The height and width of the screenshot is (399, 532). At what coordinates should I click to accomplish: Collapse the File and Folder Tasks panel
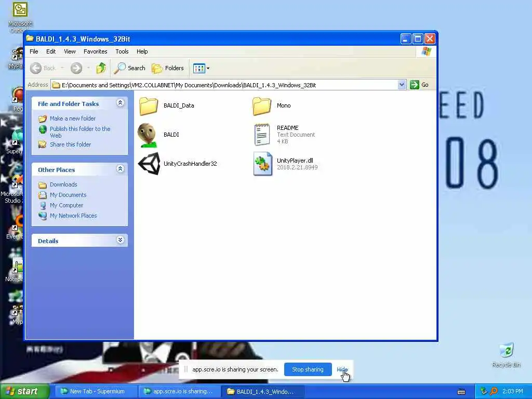tap(120, 103)
